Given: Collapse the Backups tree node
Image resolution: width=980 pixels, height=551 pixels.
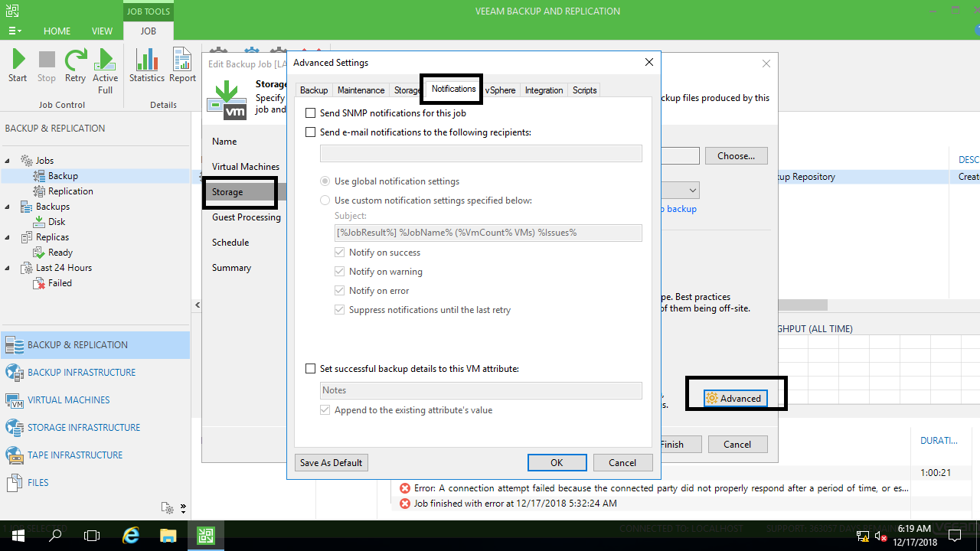Looking at the screenshot, I should pyautogui.click(x=8, y=207).
